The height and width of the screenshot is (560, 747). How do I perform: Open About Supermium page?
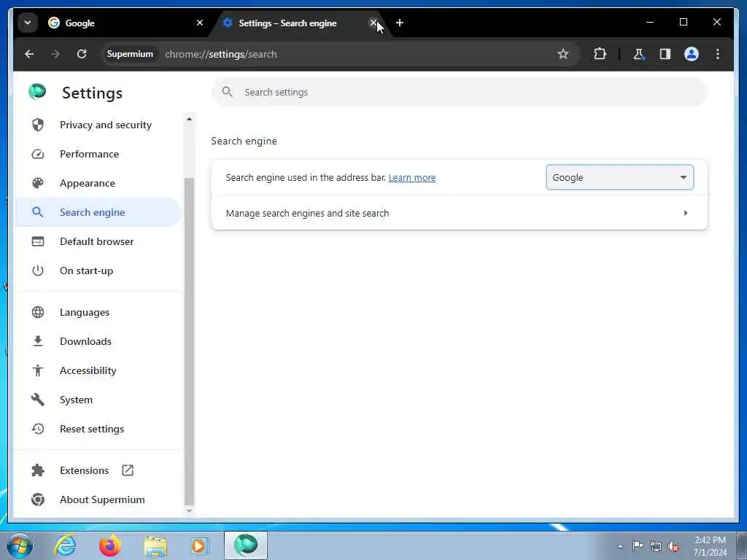[x=98, y=499]
